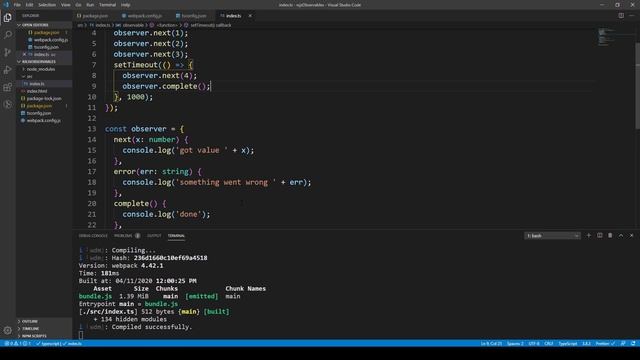Open the editor More Actions ellipsis
Screen dimensions: 640x360
(631, 16)
